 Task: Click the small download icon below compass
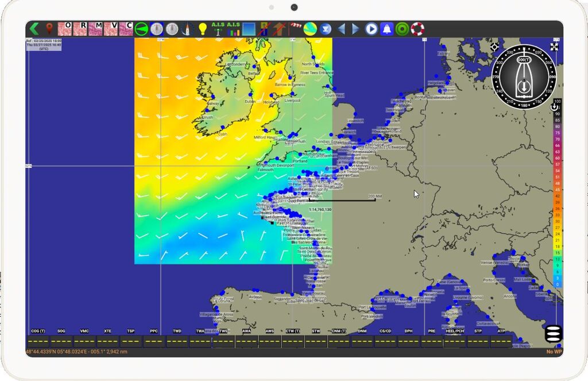tap(554, 107)
